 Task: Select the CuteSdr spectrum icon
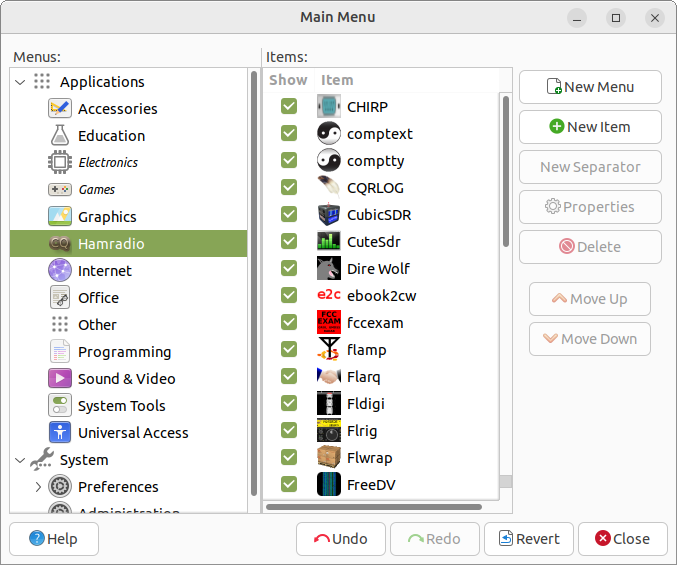point(328,242)
